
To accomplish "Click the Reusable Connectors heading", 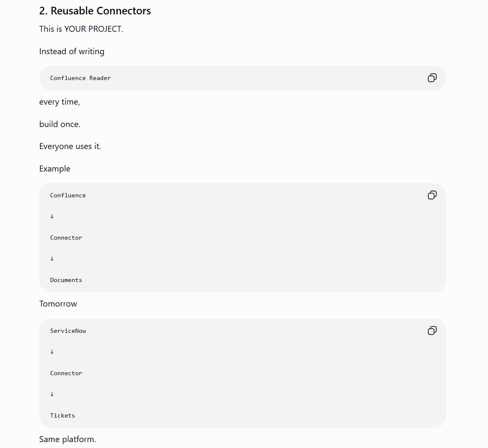I will tap(95, 11).
